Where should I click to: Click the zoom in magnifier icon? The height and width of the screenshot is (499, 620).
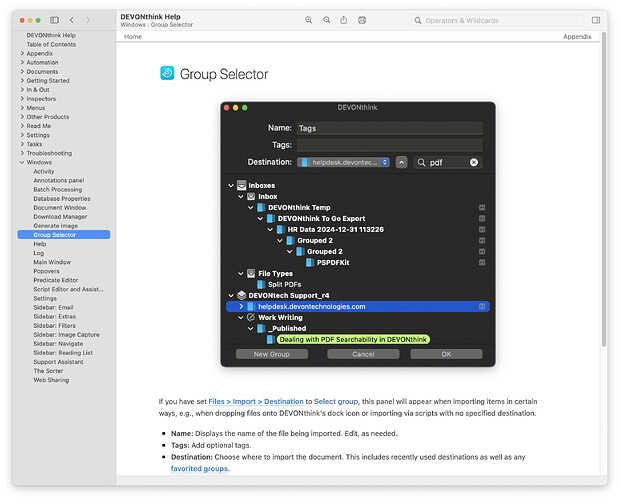pyautogui.click(x=309, y=20)
